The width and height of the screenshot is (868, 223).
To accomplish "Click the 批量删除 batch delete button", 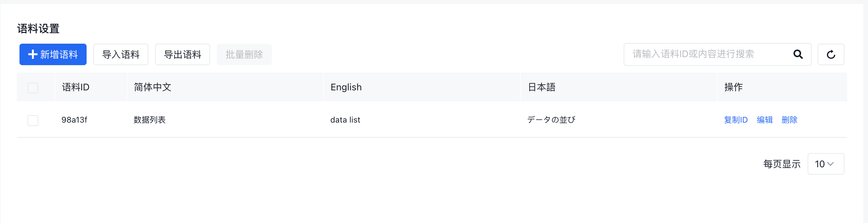I will 244,54.
